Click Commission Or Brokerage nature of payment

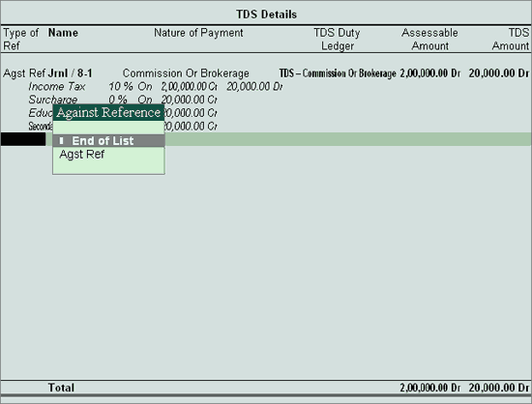pyautogui.click(x=186, y=73)
